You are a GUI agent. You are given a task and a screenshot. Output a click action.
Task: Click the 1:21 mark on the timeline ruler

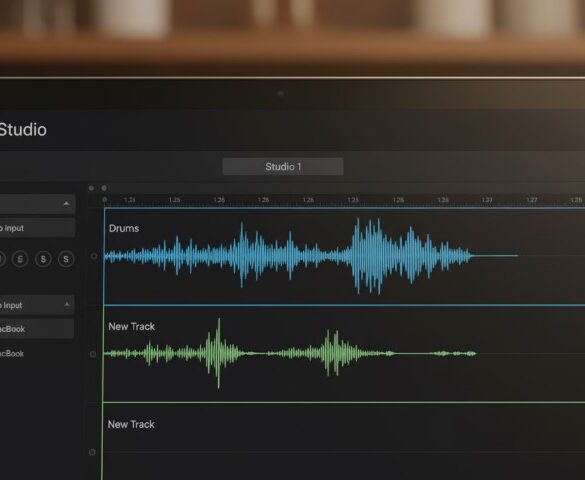click(129, 200)
